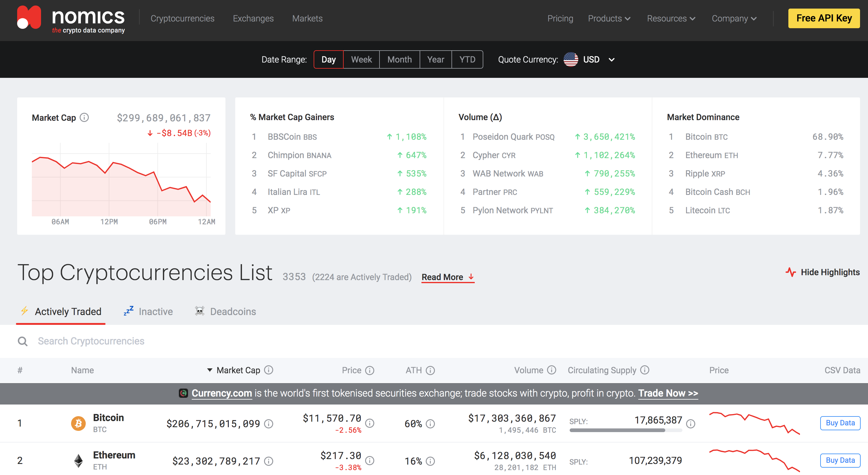Open the Ethereum name link in the table
This screenshot has height=475, width=868.
[114, 455]
